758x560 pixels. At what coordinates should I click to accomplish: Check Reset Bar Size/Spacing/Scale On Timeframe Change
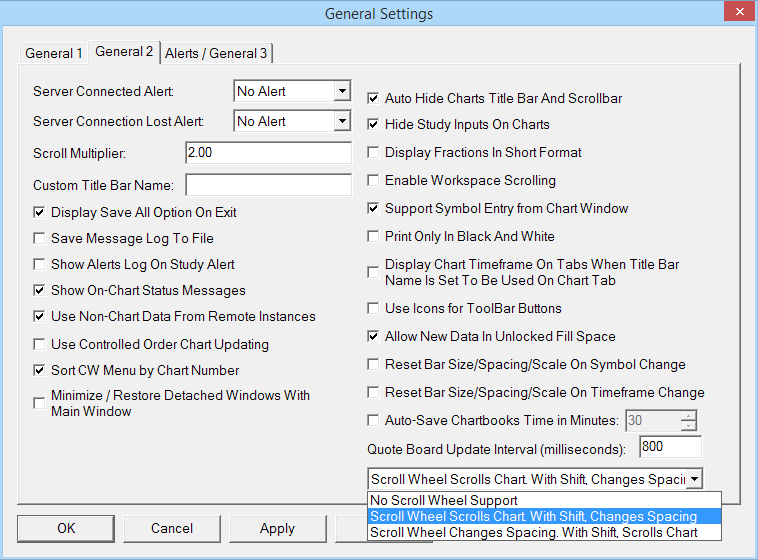coord(373,392)
